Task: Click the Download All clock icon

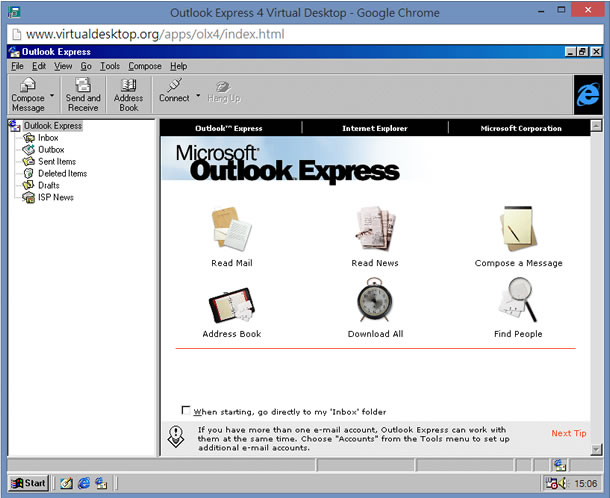Action: tap(375, 301)
